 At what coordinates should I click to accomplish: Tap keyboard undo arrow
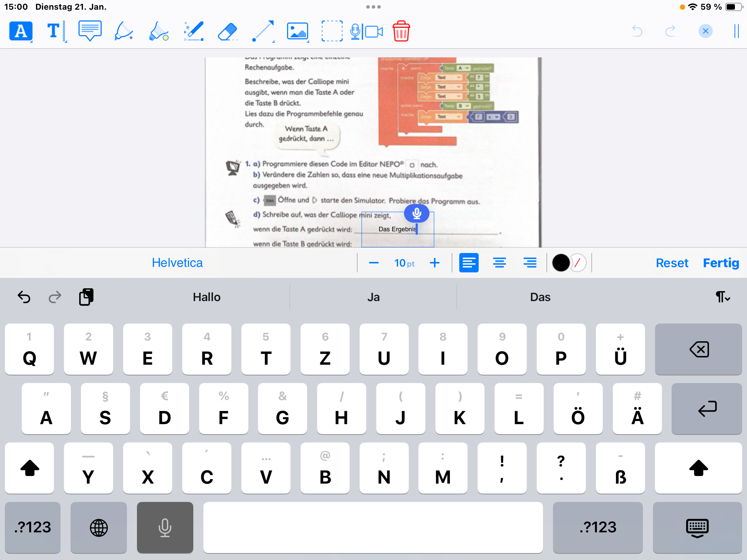[x=24, y=297]
